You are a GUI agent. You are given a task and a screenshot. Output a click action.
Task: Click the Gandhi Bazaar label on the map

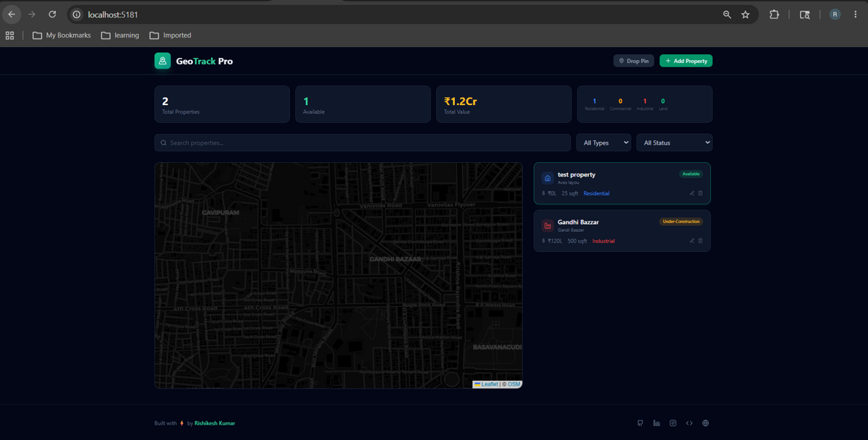pyautogui.click(x=395, y=259)
